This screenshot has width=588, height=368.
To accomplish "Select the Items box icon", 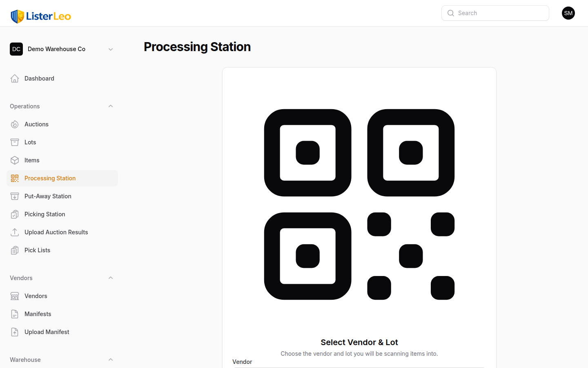I will pyautogui.click(x=14, y=160).
